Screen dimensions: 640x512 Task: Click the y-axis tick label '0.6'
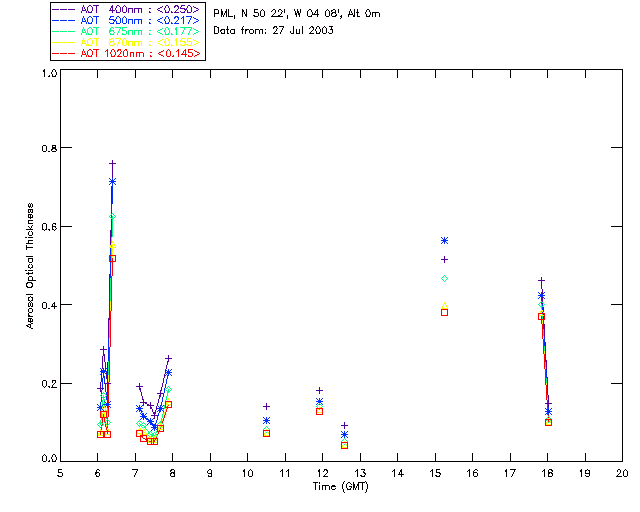(49, 227)
